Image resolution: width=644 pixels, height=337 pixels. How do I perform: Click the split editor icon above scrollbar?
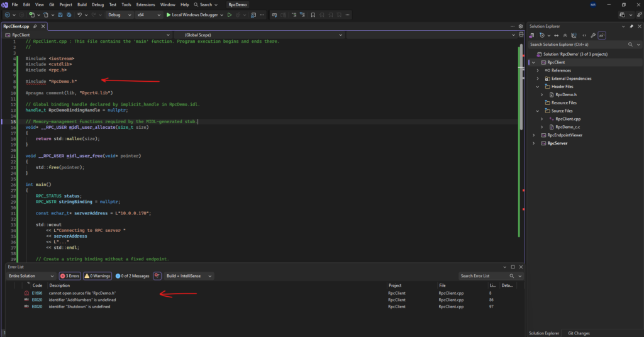[x=521, y=35]
